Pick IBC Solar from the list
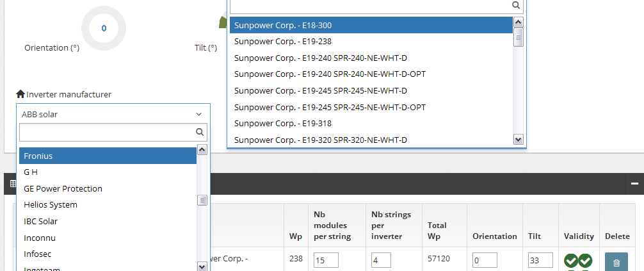This screenshot has height=271, width=644. pos(108,221)
